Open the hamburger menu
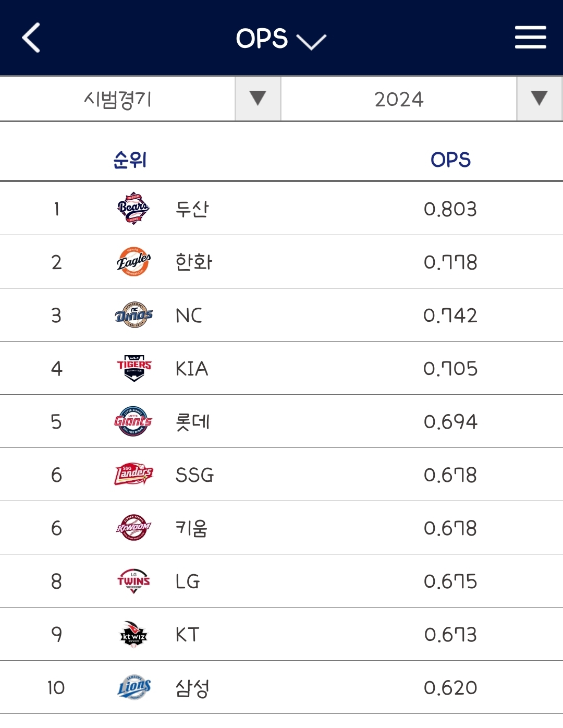Screen dimensions: 563x728 pos(530,38)
